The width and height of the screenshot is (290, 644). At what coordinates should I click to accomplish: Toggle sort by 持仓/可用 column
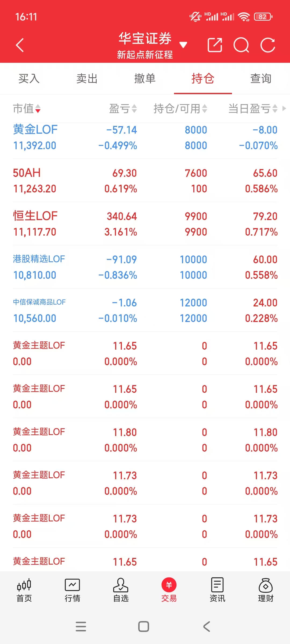180,109
